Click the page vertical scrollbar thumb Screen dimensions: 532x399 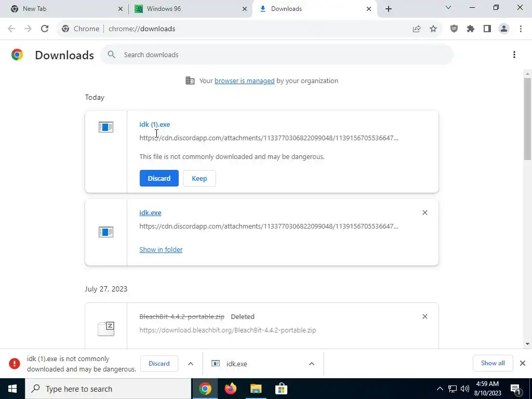527,119
